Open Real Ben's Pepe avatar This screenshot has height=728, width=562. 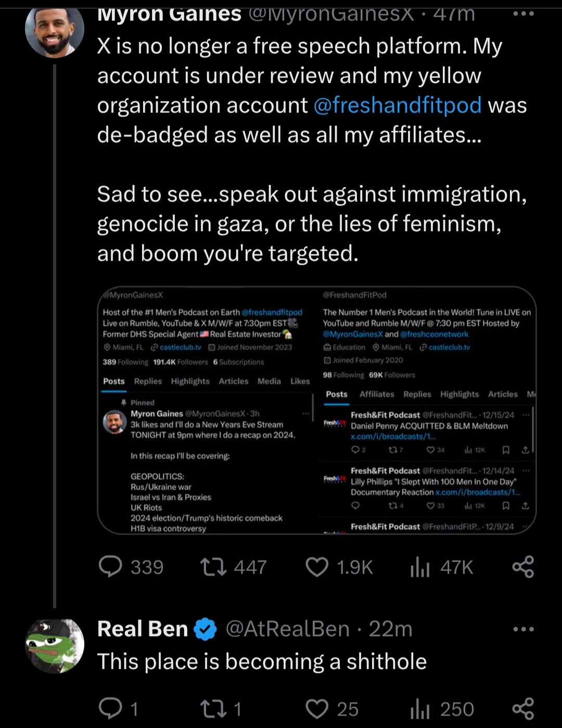(x=55, y=646)
